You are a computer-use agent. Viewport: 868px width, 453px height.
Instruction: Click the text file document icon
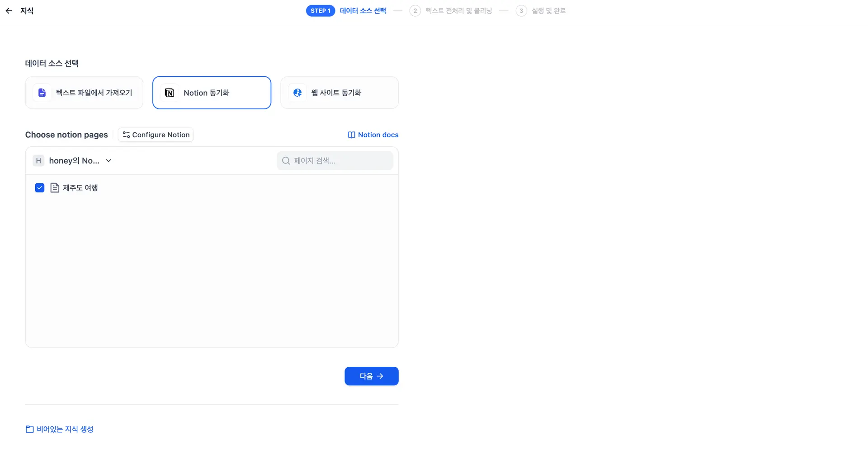pos(42,93)
